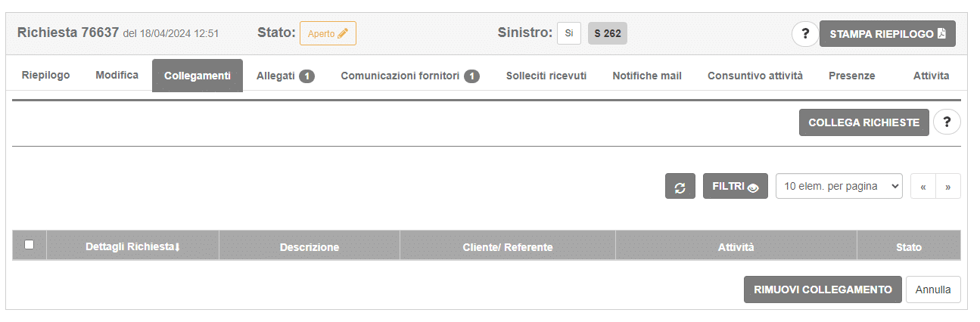980x322 pixels.
Task: Go to previous page arrow
Action: point(923,187)
